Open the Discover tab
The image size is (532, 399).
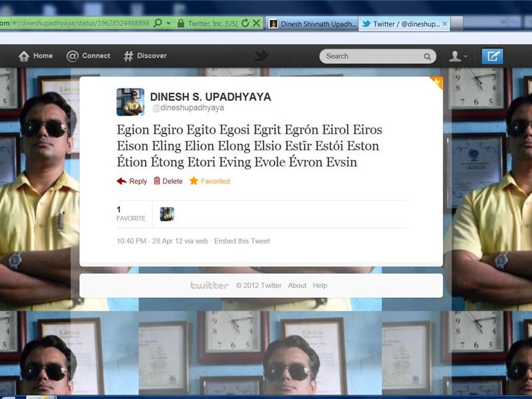pyautogui.click(x=145, y=56)
